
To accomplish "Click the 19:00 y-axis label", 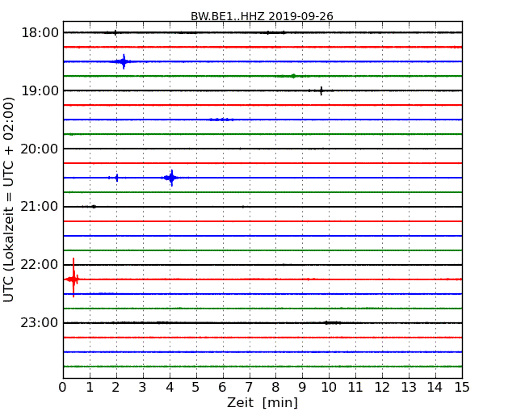I will click(x=40, y=90).
